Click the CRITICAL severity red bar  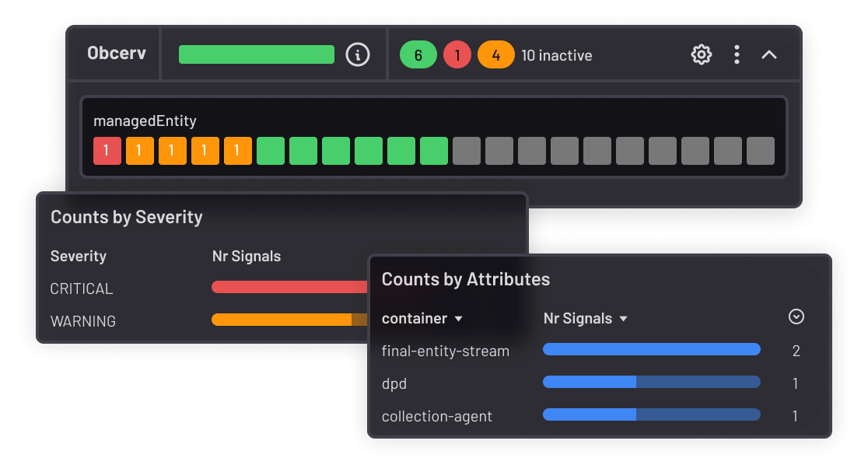pyautogui.click(x=289, y=288)
